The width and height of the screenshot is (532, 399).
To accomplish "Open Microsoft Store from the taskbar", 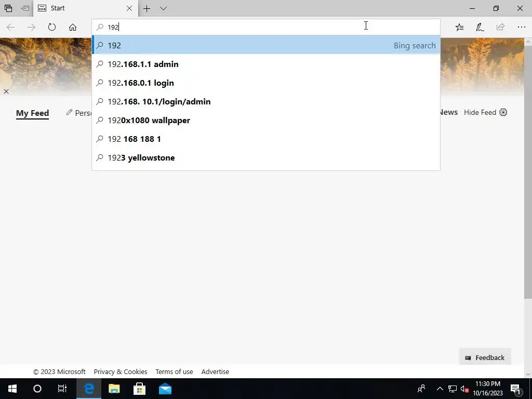I will 139,389.
